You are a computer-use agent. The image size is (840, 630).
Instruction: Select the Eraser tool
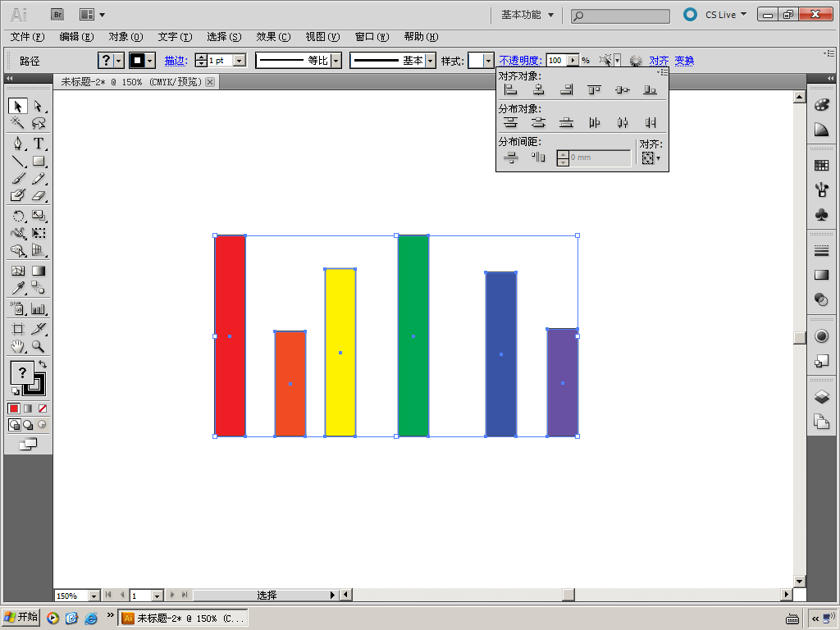click(38, 195)
